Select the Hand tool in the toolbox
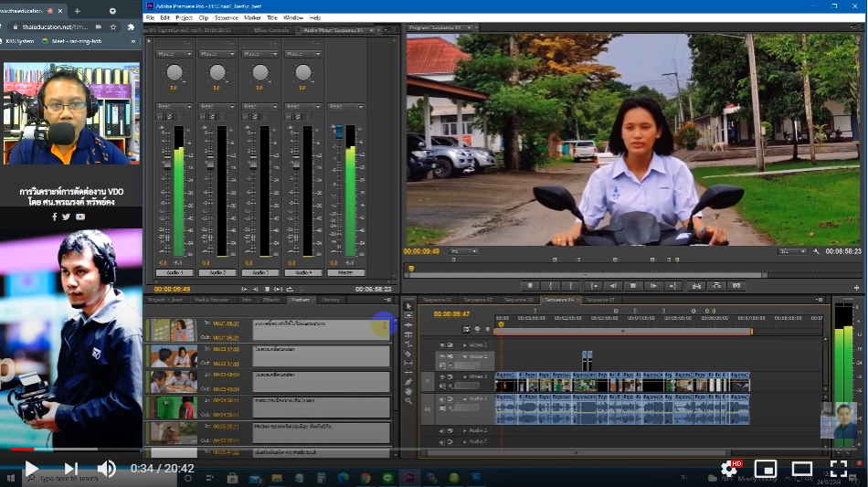 (408, 391)
